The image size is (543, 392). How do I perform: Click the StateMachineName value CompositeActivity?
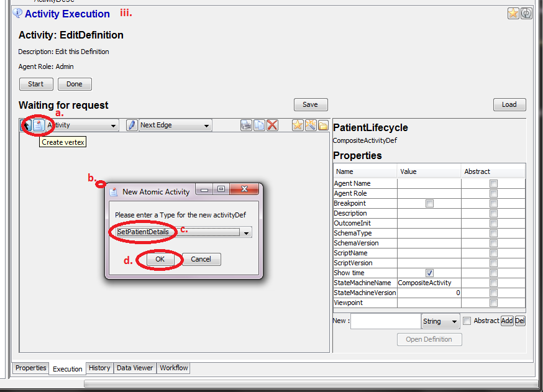tap(429, 283)
